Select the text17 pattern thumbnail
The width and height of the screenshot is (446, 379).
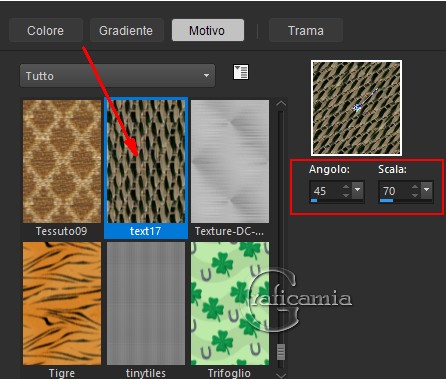[x=146, y=161]
